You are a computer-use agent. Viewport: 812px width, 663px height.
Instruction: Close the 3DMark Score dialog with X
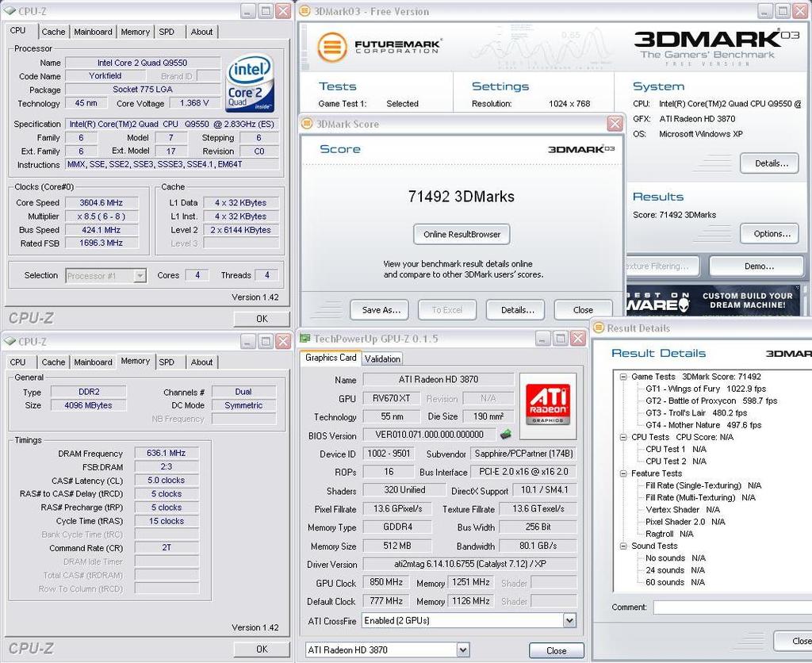(x=615, y=124)
